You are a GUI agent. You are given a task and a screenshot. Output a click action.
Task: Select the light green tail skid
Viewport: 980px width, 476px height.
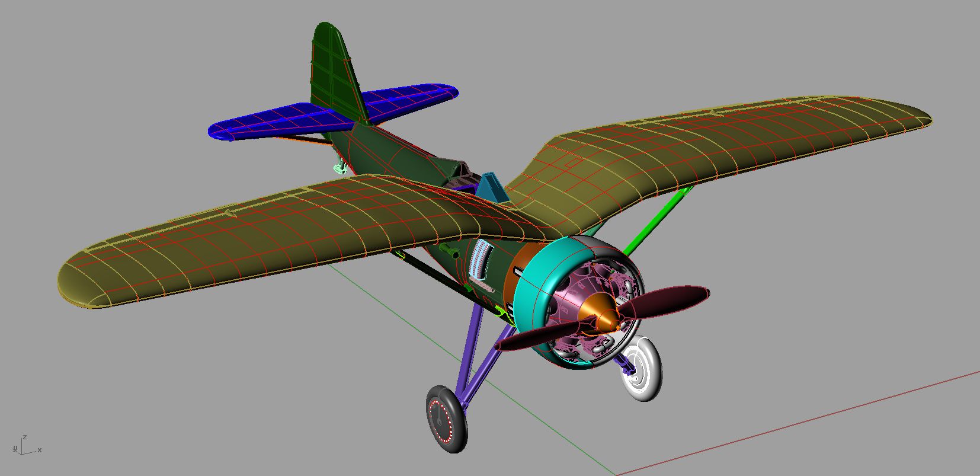click(340, 168)
